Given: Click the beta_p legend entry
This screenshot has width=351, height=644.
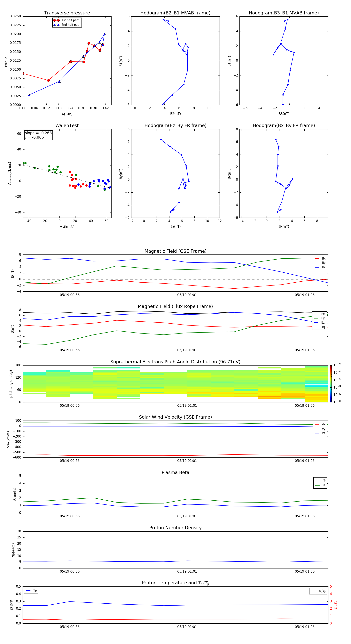Looking at the screenshot, I should click(320, 480).
